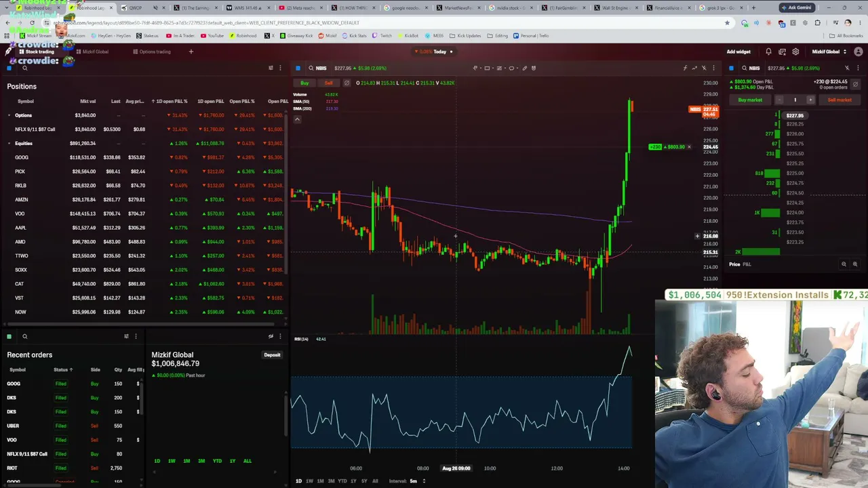
Task: Open the order ladder widget three-dot menu
Action: 858,68
